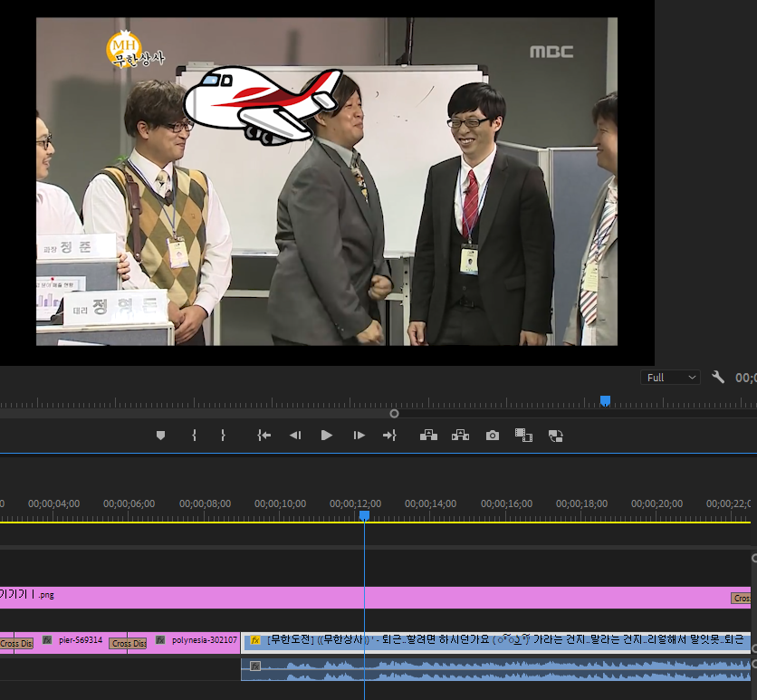Play the sequence
Image resolution: width=757 pixels, height=700 pixels.
click(x=327, y=436)
